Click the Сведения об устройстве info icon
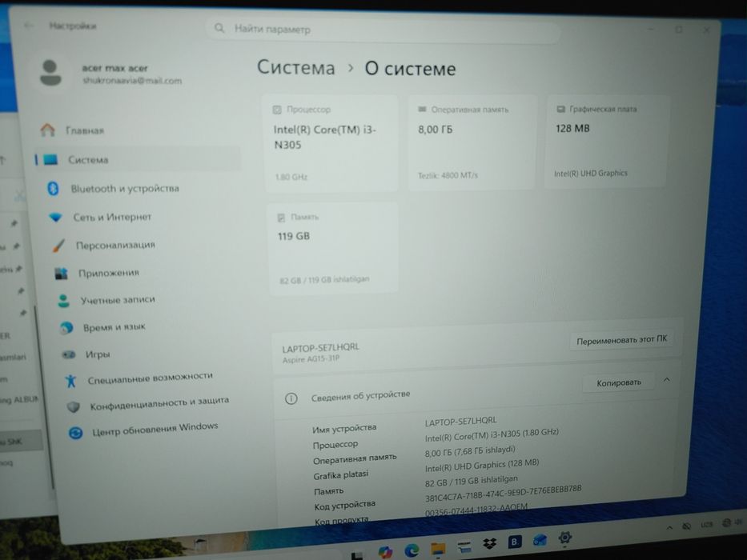The height and width of the screenshot is (560, 747). [291, 398]
